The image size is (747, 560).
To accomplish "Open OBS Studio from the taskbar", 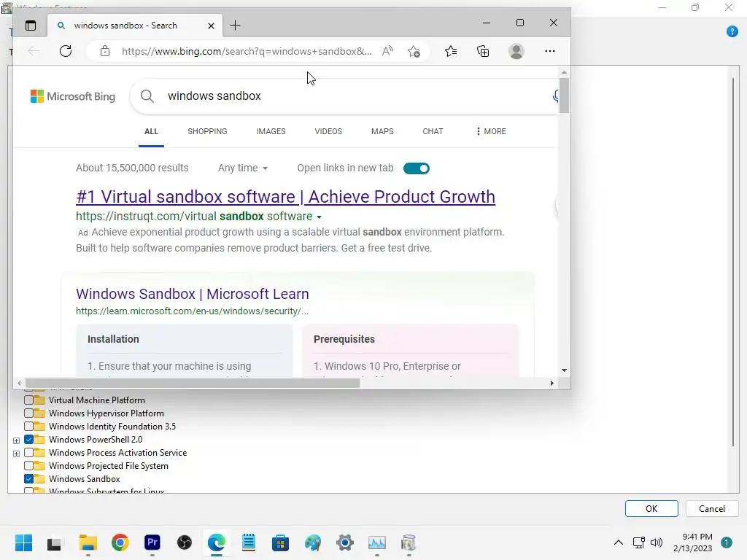I will 185,542.
